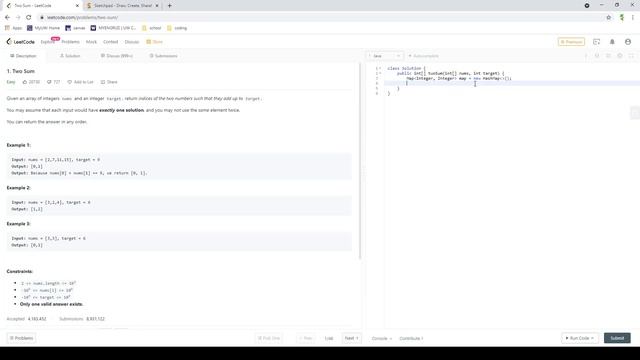Open the Problems navigation item
The height and width of the screenshot is (360, 640).
pyautogui.click(x=70, y=42)
